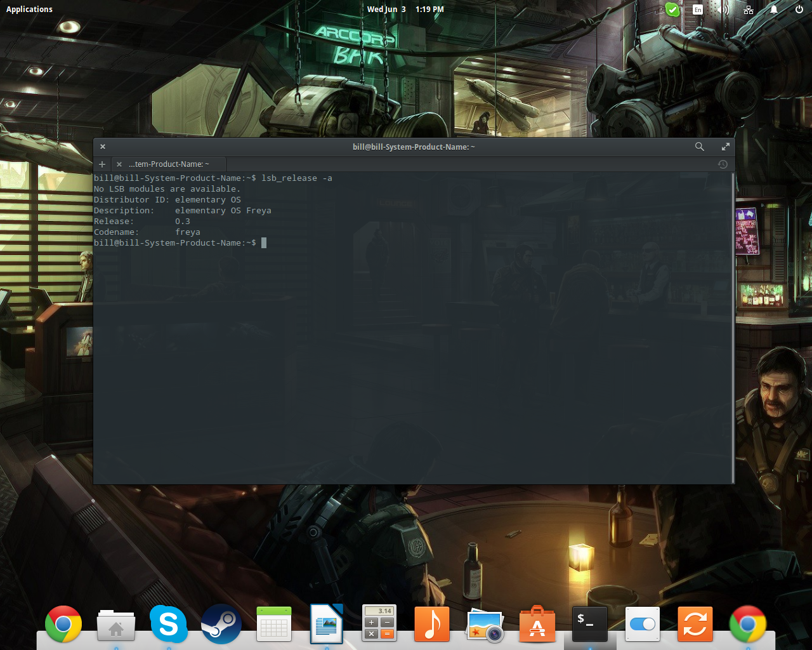Click the Release 0.3 line
Viewport: 812px width, 650px height.
142,221
